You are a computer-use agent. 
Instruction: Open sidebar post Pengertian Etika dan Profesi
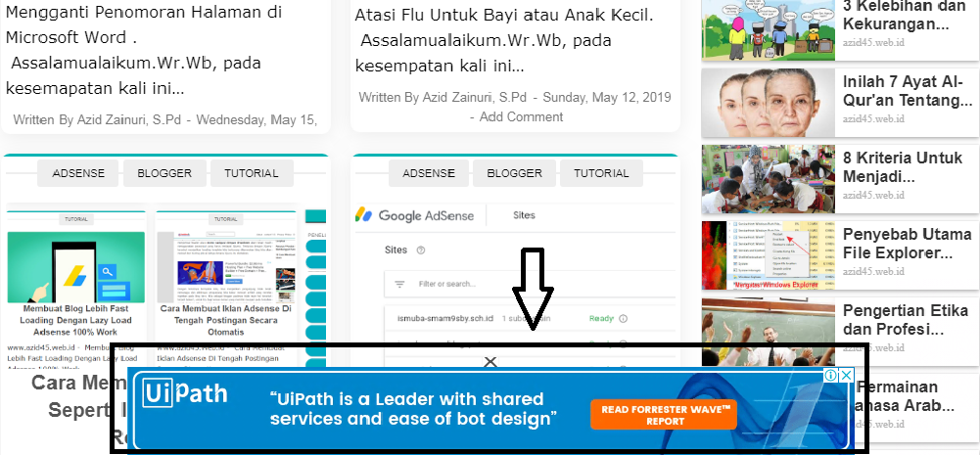click(x=905, y=319)
